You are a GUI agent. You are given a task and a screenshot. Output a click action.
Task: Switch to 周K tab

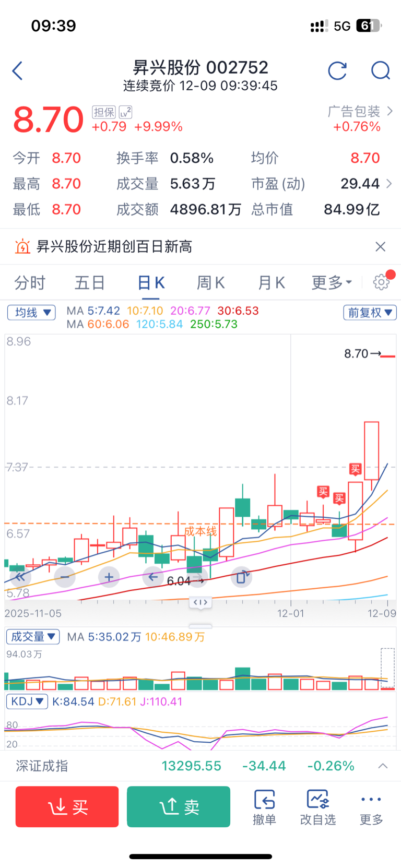pyautogui.click(x=210, y=282)
